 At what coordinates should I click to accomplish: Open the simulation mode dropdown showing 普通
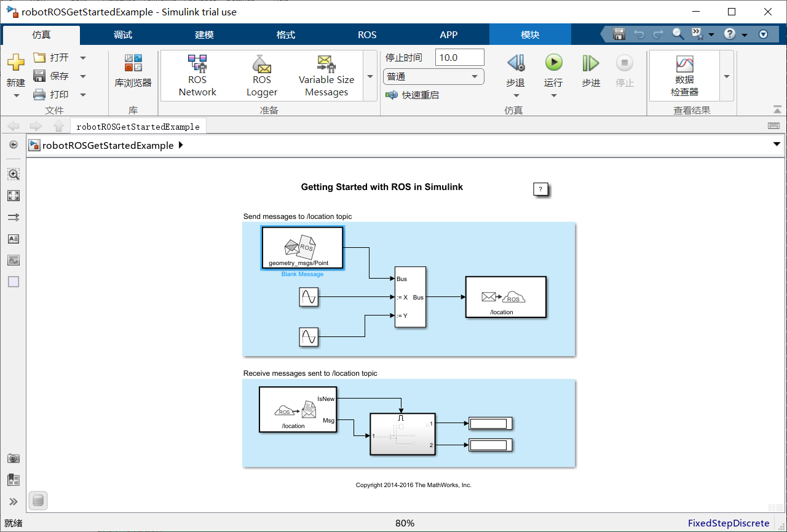click(x=433, y=77)
